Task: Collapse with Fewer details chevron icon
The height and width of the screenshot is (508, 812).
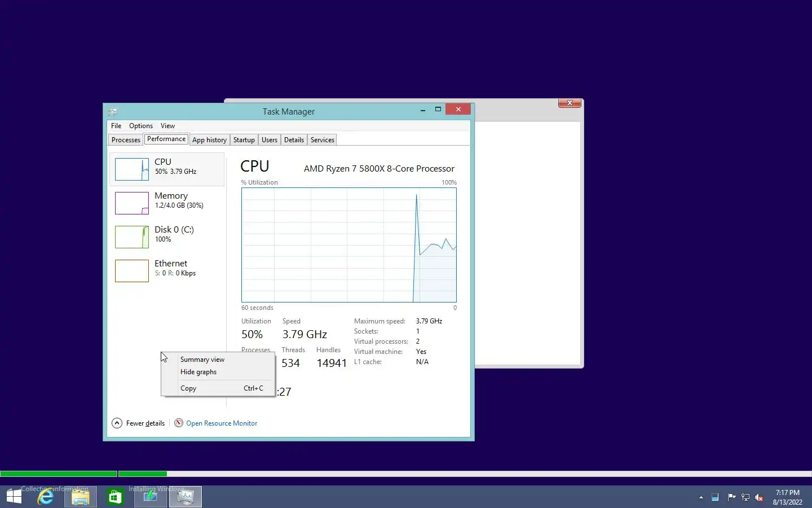Action: pos(117,423)
